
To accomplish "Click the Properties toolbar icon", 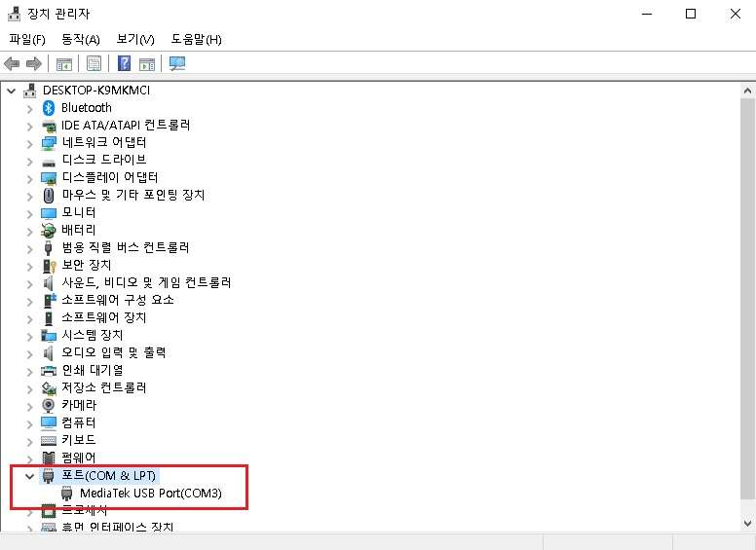I will (94, 64).
